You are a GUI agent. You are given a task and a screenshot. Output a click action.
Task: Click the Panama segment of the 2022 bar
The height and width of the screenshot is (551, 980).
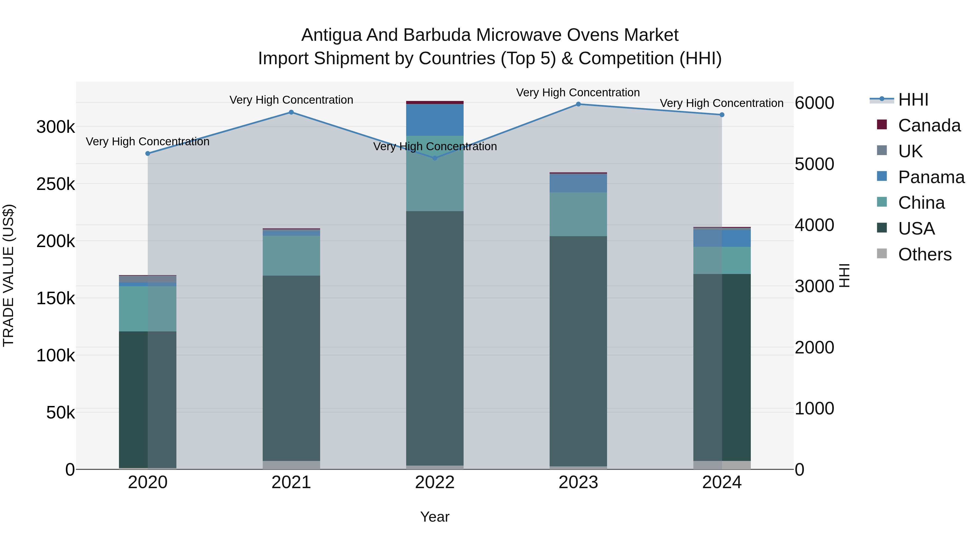tap(435, 120)
